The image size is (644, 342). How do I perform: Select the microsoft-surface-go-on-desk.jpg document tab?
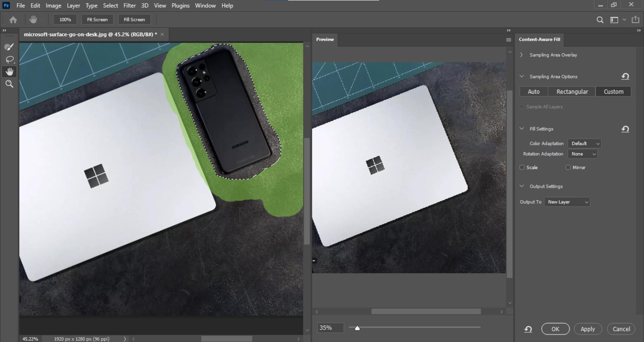point(91,35)
